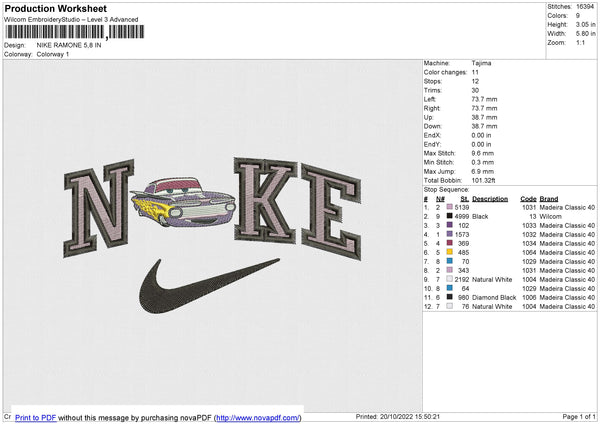The image size is (600, 424).
Task: Open the novapdf.com URL link
Action: (x=258, y=418)
